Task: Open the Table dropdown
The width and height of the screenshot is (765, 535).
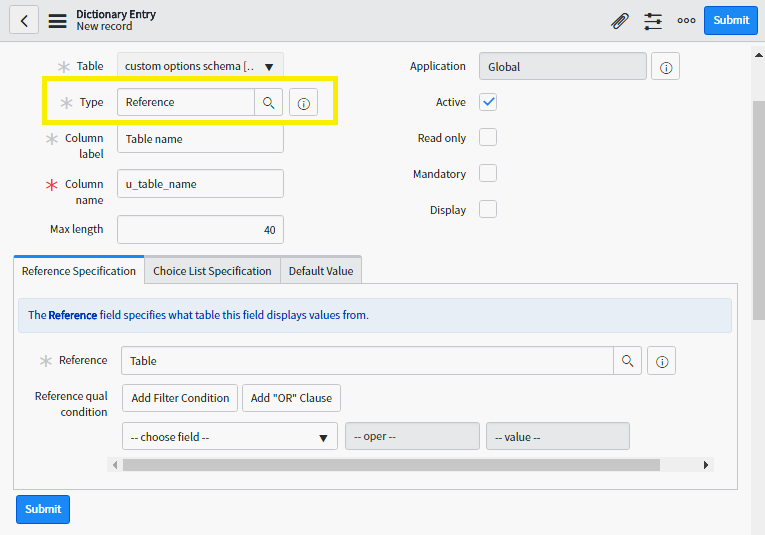Action: pos(200,67)
